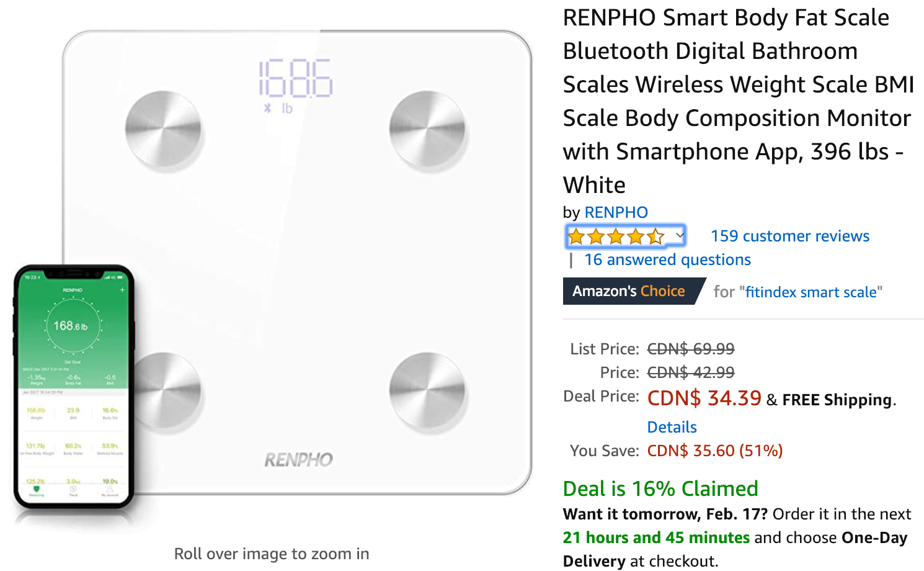Image resolution: width=924 pixels, height=571 pixels.
Task: Click the product title text
Action: tap(738, 101)
